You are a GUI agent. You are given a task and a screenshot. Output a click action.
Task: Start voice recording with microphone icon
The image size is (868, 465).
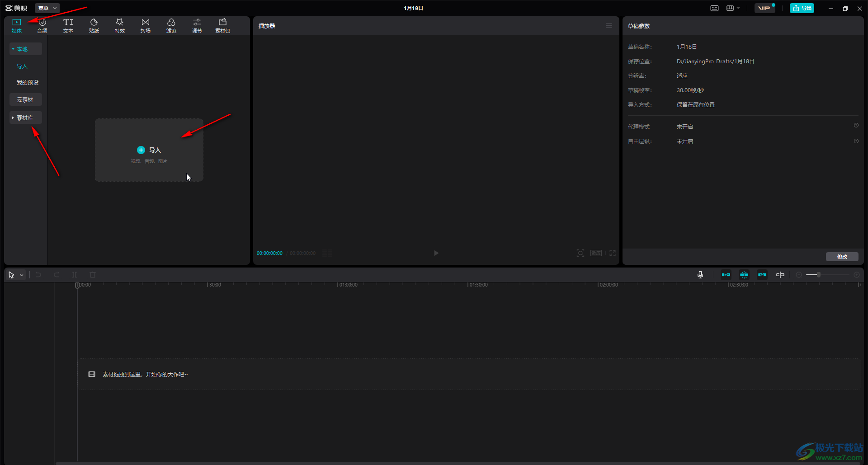pyautogui.click(x=700, y=275)
